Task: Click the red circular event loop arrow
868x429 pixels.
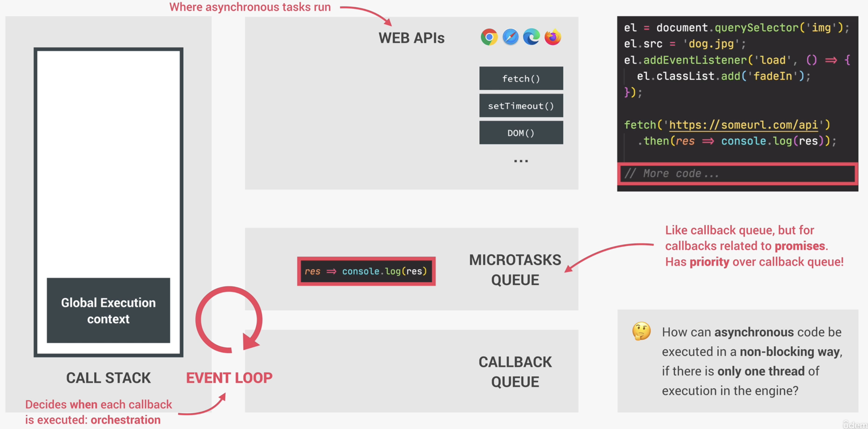Action: 229,319
